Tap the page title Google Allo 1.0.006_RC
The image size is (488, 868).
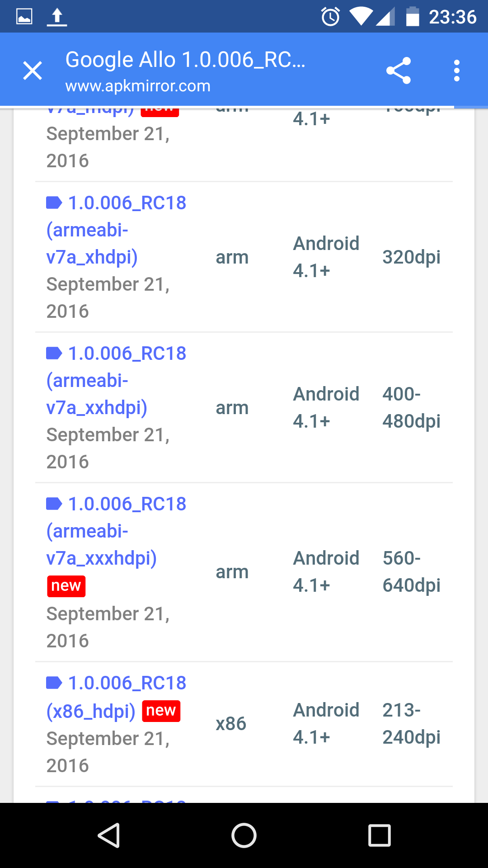pyautogui.click(x=185, y=60)
